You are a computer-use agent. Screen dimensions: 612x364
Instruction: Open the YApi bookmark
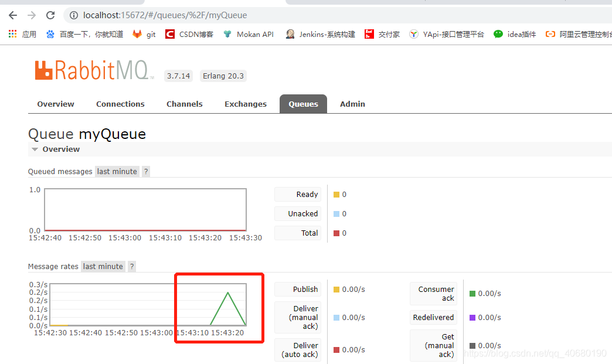coord(447,35)
